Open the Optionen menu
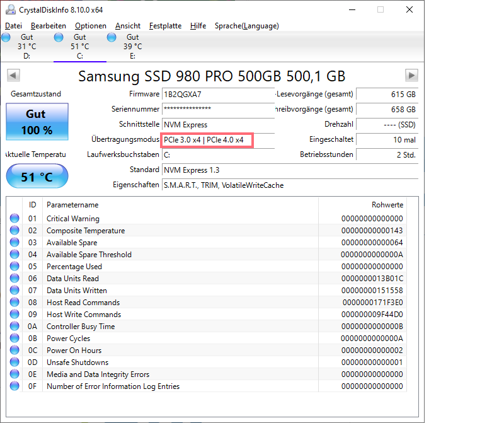The width and height of the screenshot is (504, 423). [90, 26]
